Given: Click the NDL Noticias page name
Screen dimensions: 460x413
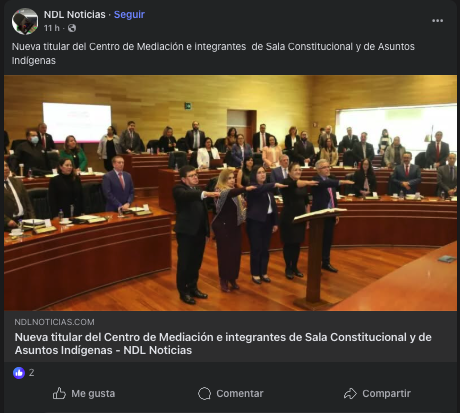Looking at the screenshot, I should coord(75,15).
